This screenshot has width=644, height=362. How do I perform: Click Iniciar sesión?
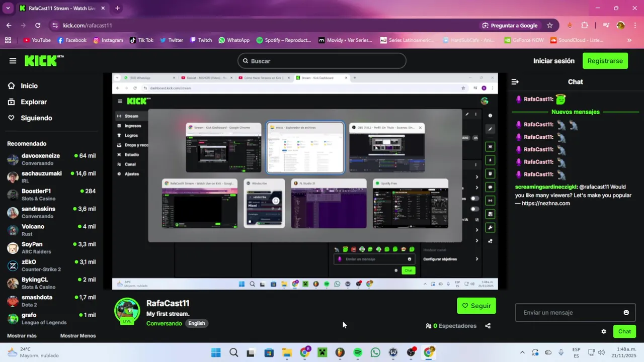point(553,61)
